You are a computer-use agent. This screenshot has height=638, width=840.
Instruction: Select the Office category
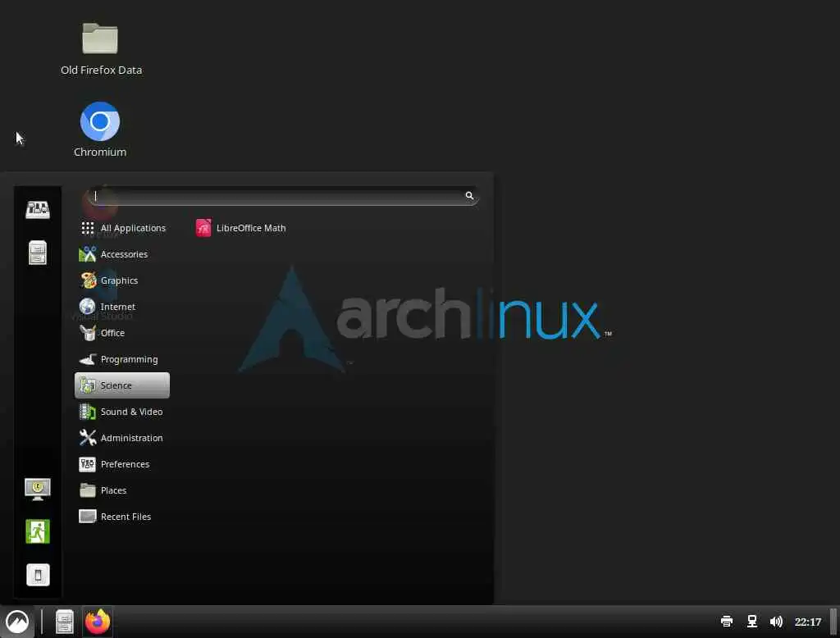click(x=123, y=333)
